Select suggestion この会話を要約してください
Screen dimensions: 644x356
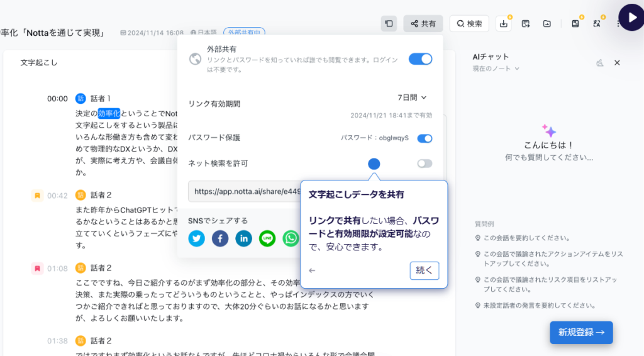[523, 238]
